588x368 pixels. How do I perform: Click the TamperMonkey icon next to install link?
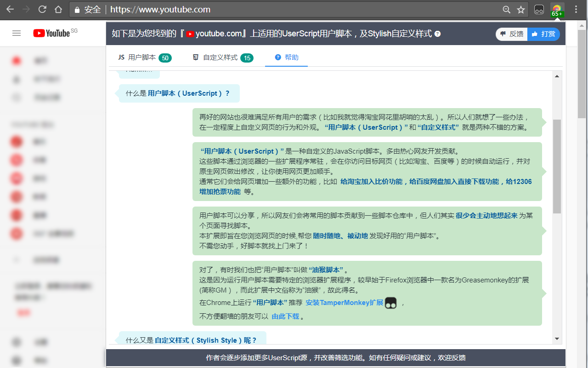pos(390,303)
